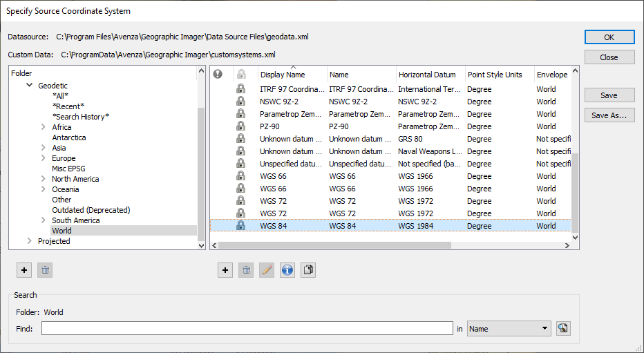
Task: Delete folder using the left trash icon
Action: [45, 270]
